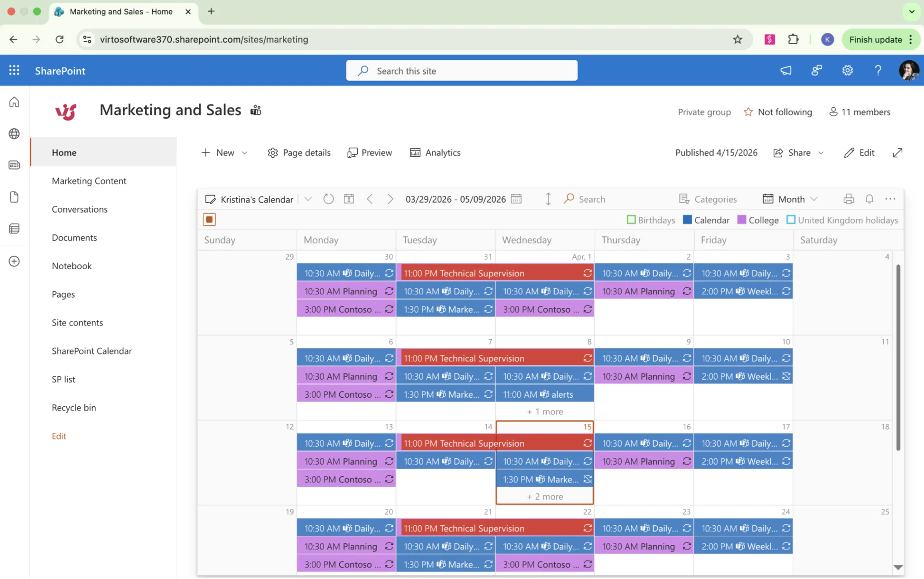Screen dimensions: 924x579
Task: Open the news icon in left rail
Action: click(14, 165)
